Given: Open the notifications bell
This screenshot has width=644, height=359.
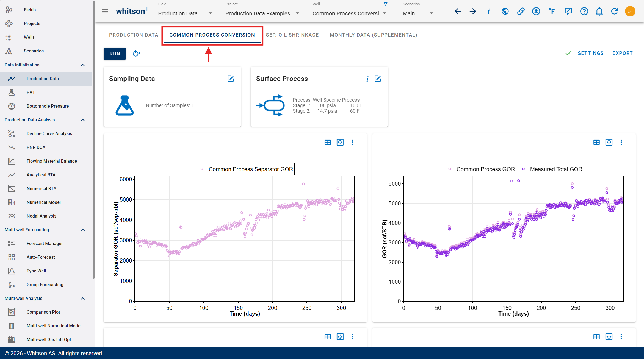Looking at the screenshot, I should 599,11.
